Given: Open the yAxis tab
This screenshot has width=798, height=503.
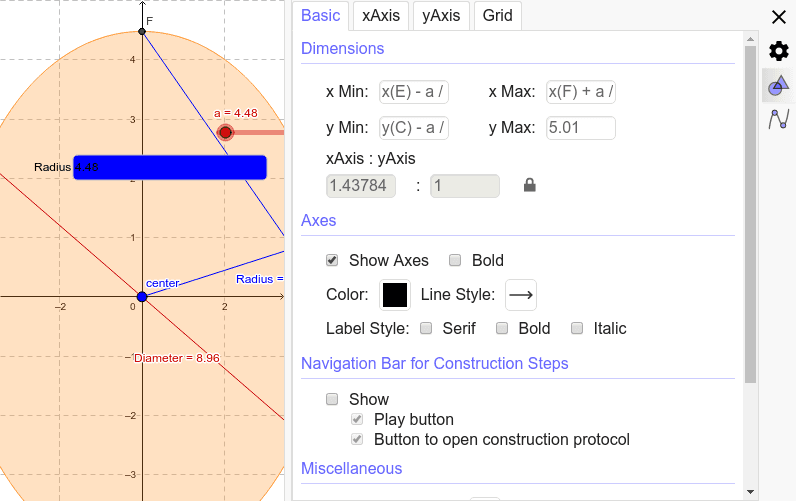Looking at the screenshot, I should 441,16.
